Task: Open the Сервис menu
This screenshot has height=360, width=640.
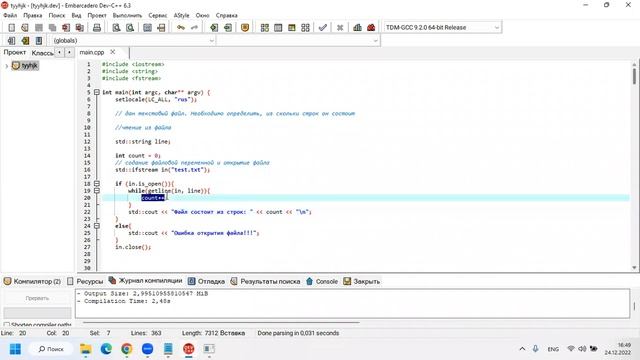Action: pyautogui.click(x=158, y=15)
